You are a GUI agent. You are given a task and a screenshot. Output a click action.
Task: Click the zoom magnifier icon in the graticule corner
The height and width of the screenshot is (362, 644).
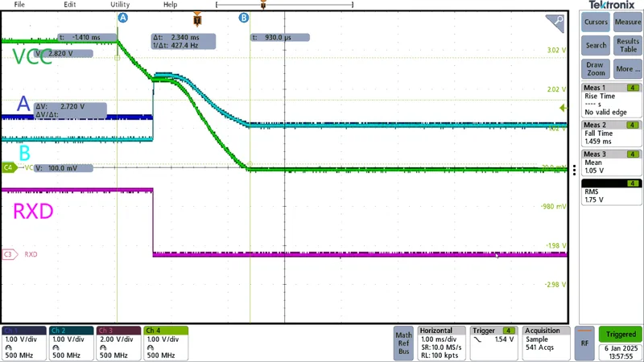(555, 23)
